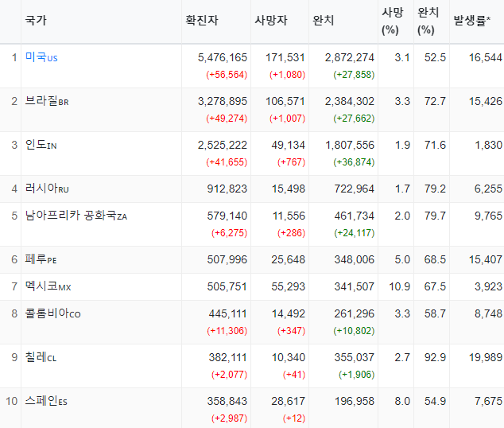This screenshot has width=504, height=428.
Task: Sort by 사망자 column header
Action: point(270,21)
